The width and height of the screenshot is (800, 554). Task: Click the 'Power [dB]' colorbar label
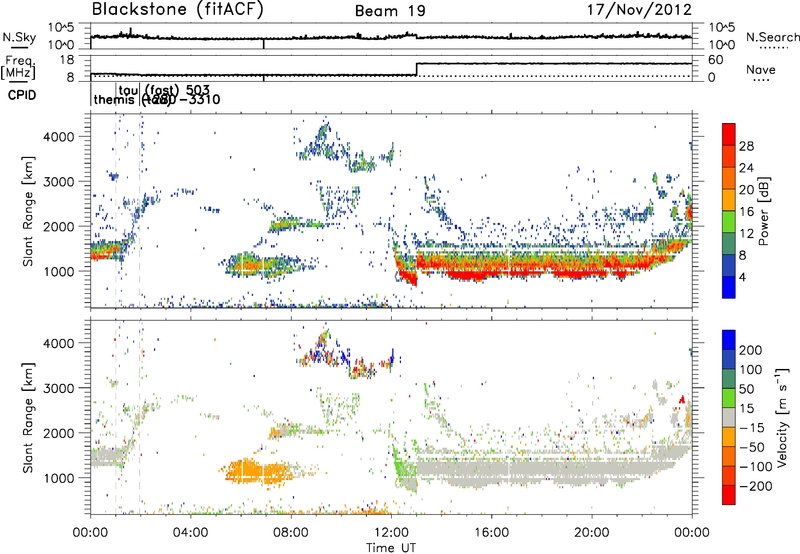click(x=764, y=211)
